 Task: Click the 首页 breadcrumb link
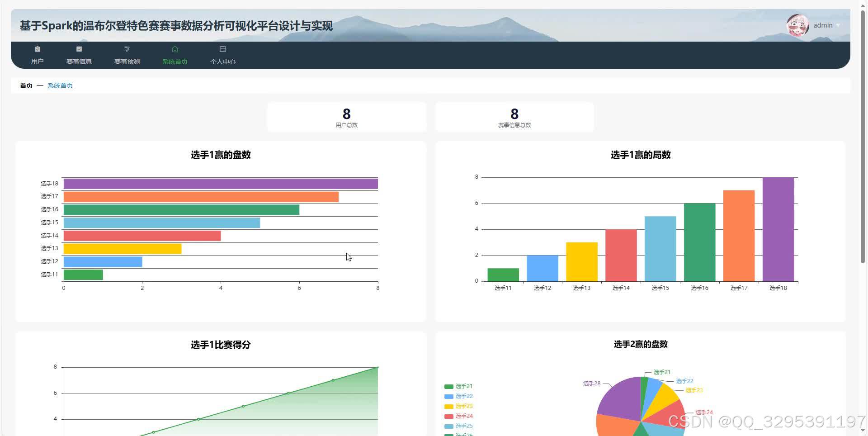[x=25, y=85]
